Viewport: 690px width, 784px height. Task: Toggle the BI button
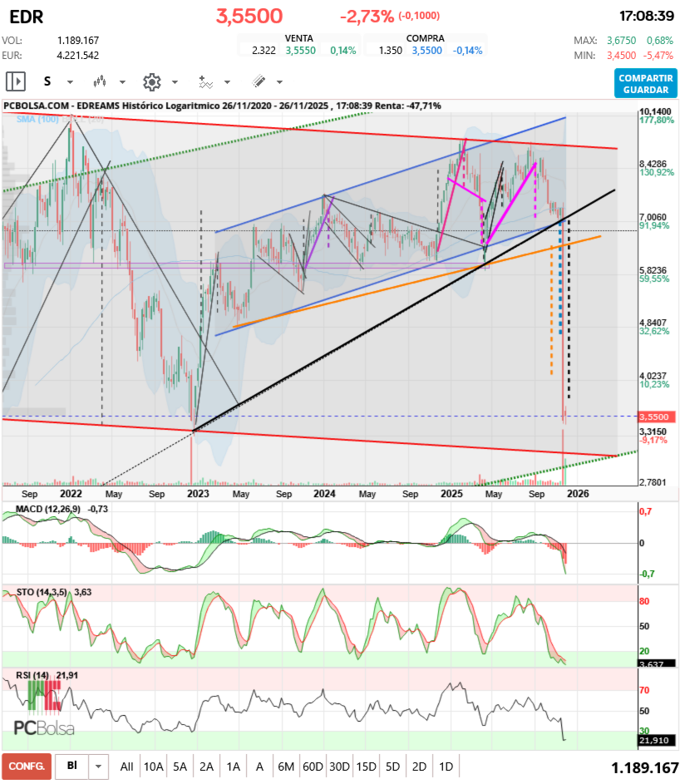point(72,767)
